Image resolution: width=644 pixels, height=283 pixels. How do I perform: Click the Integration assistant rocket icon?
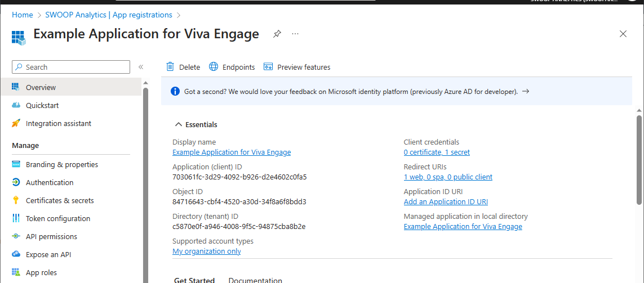[16, 123]
